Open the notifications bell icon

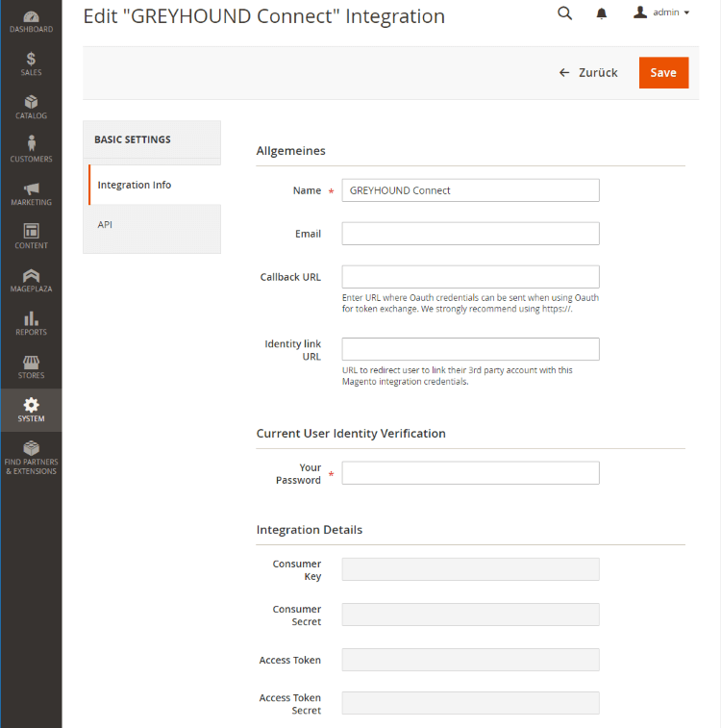tap(601, 13)
